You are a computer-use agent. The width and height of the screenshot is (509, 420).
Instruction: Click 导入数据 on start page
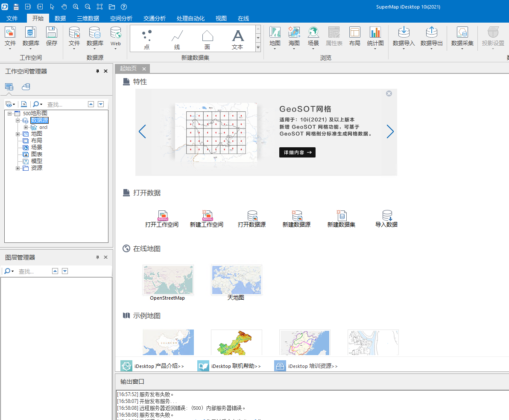tap(386, 219)
